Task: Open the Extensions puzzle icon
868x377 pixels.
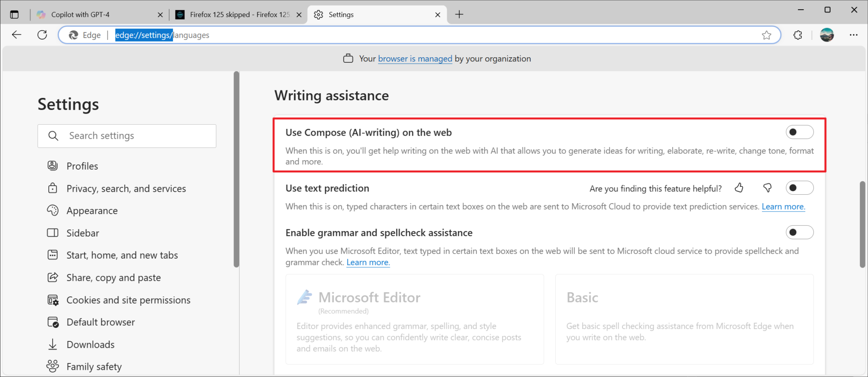Action: tap(798, 35)
